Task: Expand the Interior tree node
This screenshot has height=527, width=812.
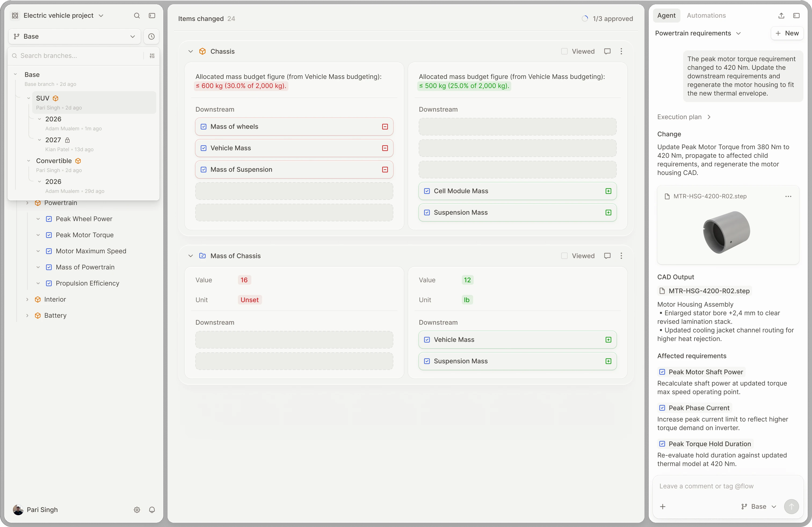Action: pos(27,300)
